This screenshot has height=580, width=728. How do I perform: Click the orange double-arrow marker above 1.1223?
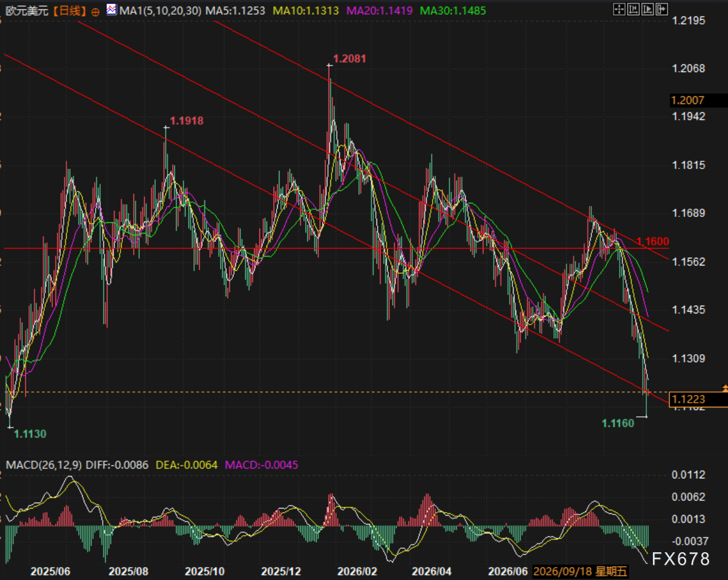coord(724,387)
